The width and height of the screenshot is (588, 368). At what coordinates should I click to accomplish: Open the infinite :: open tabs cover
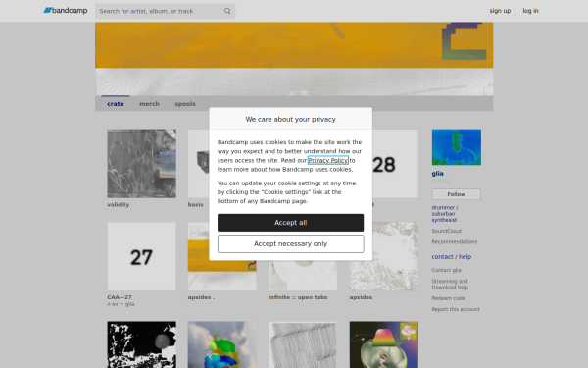click(303, 276)
